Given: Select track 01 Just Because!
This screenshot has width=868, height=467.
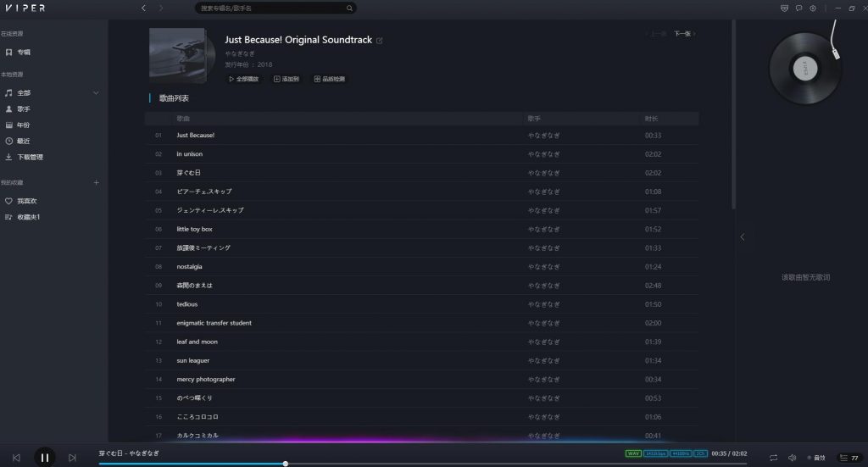Looking at the screenshot, I should [x=422, y=135].
